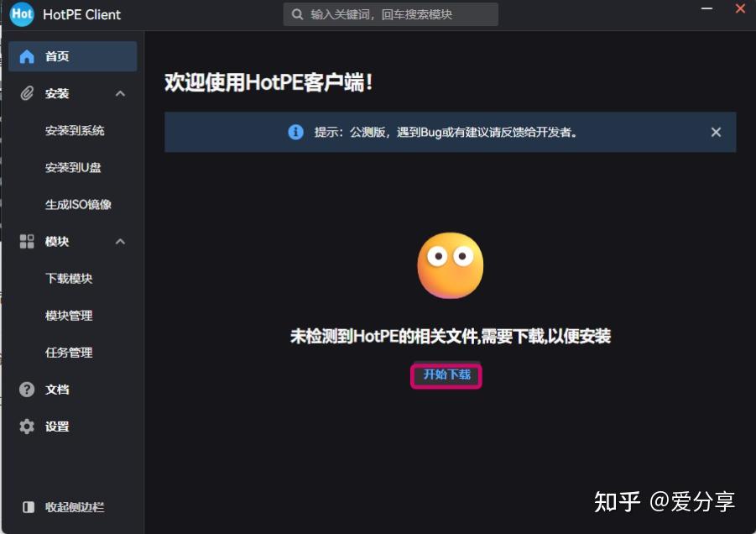Open settings using the gear icon
Viewport: 756px width, 534px height.
coord(25,426)
